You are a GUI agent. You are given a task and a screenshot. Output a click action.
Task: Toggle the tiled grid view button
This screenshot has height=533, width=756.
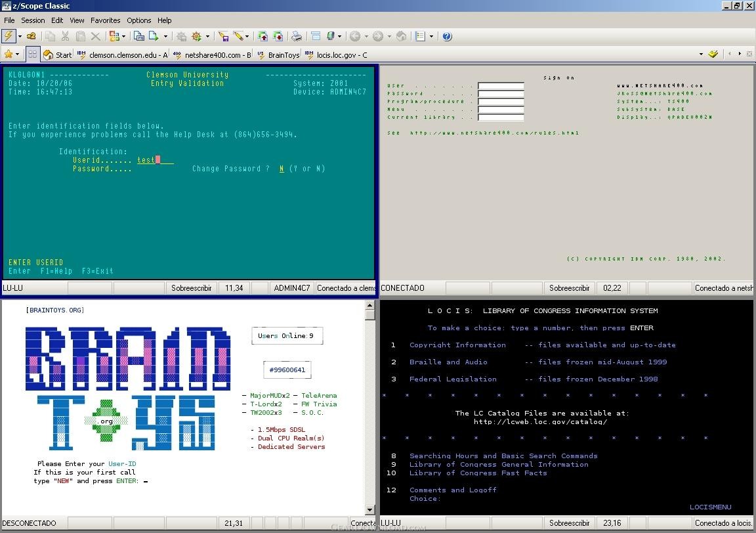[32, 54]
